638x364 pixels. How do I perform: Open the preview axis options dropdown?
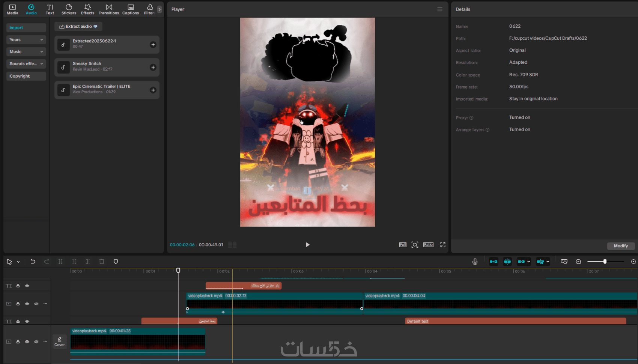coord(548,262)
